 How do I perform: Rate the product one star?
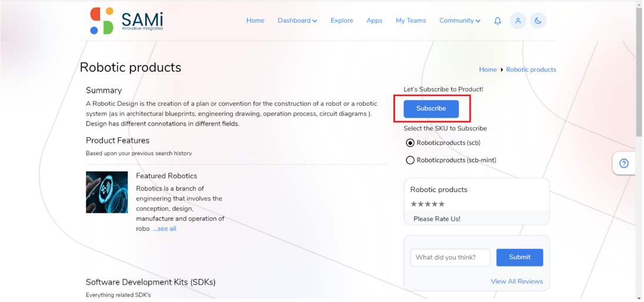pyautogui.click(x=414, y=204)
